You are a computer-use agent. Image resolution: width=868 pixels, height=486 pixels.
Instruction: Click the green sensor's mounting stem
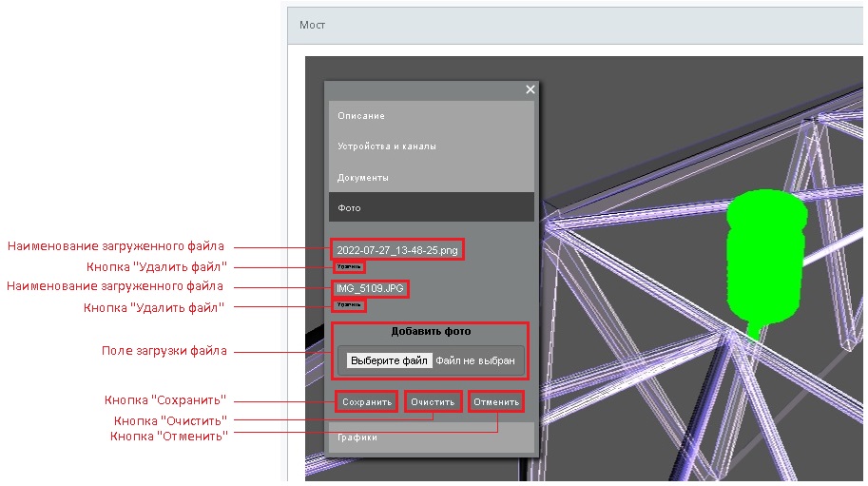(753, 329)
